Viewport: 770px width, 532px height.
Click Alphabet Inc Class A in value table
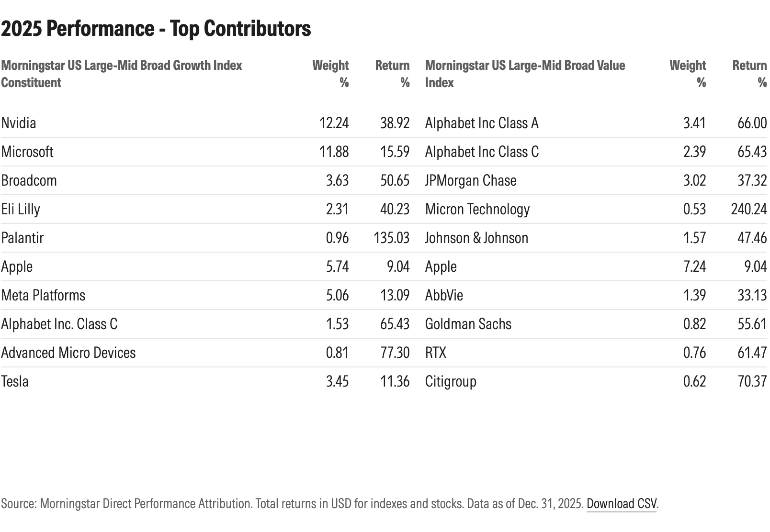click(482, 123)
